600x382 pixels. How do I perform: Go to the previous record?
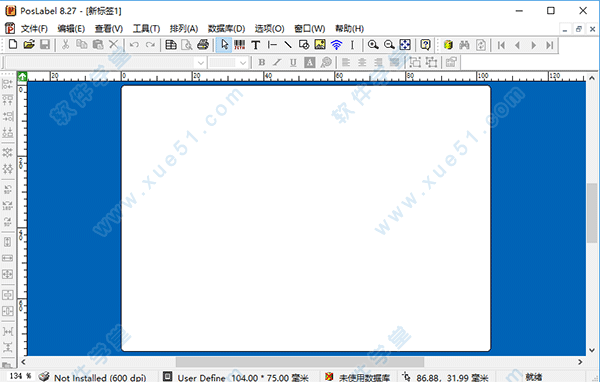pos(517,45)
